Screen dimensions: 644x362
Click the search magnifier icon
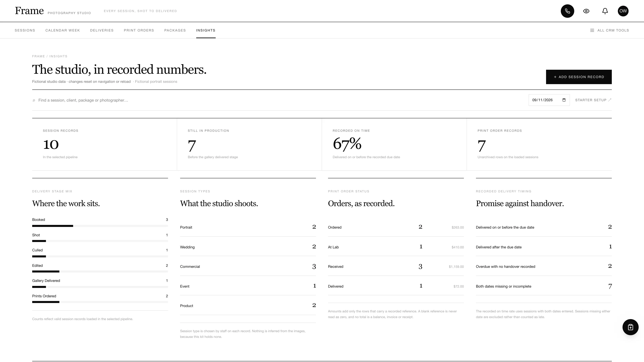(x=34, y=100)
